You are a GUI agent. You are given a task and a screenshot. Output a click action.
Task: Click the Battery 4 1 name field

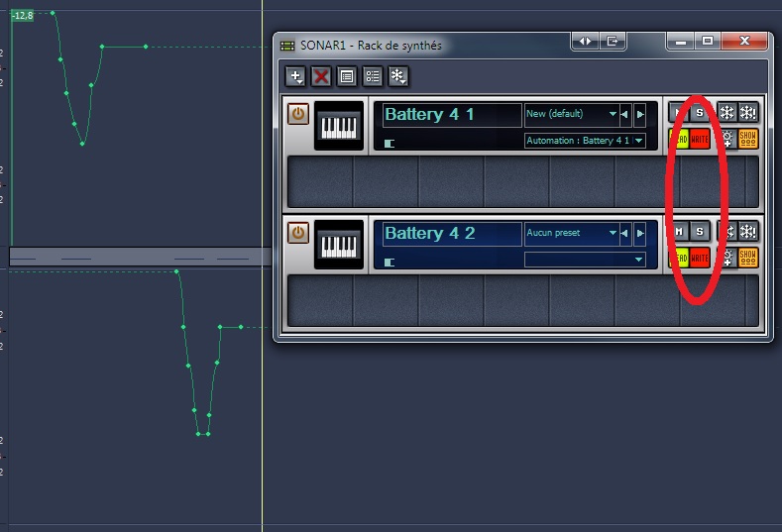(x=452, y=115)
